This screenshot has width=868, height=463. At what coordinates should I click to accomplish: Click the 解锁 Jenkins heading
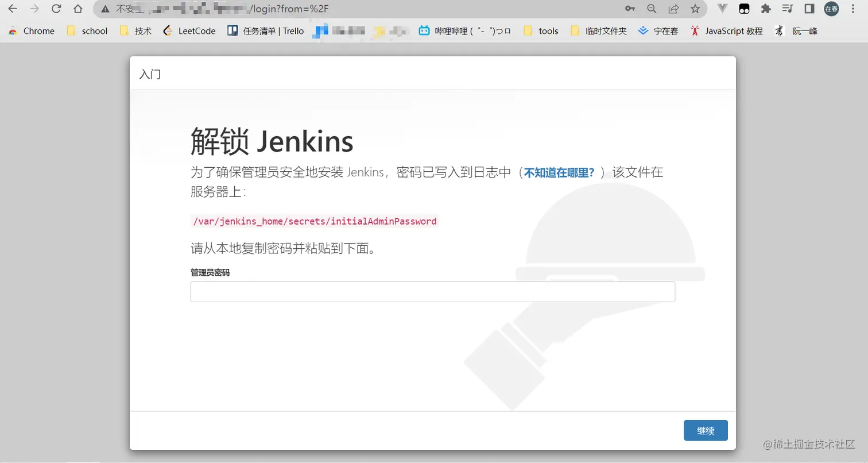[x=272, y=142]
